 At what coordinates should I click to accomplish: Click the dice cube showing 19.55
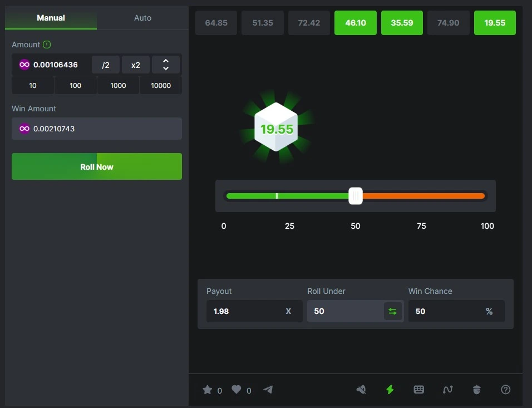(276, 127)
